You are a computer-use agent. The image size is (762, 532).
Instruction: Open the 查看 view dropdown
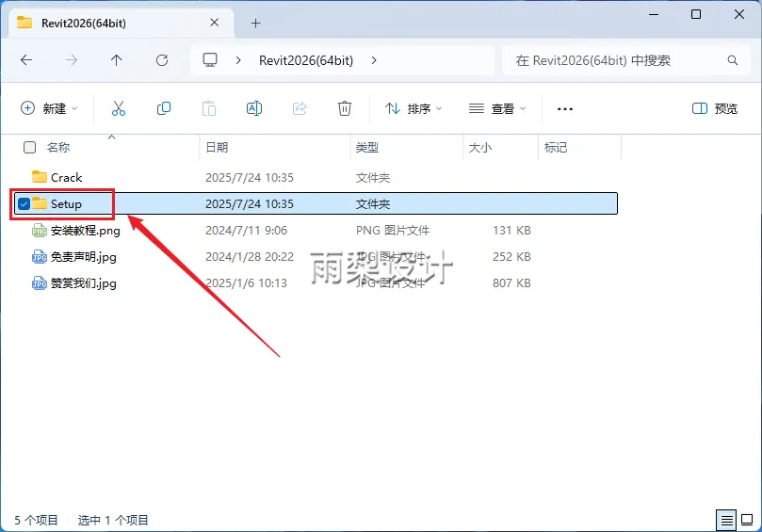click(x=497, y=108)
